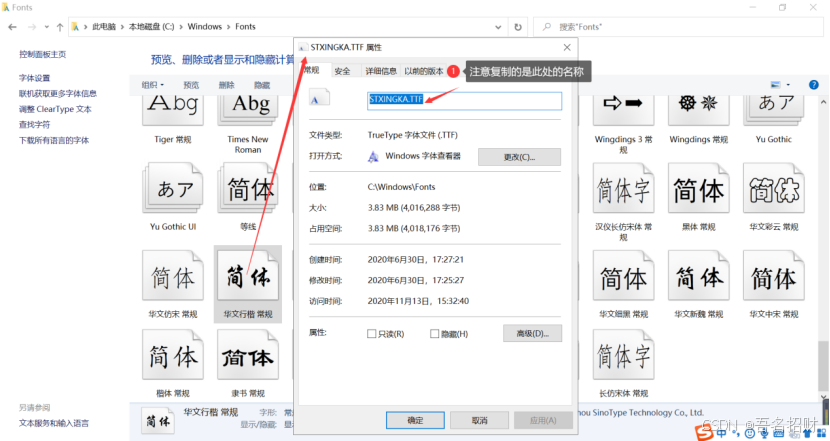Close the STXINGKA.TTF 属性 dialog

pos(567,48)
